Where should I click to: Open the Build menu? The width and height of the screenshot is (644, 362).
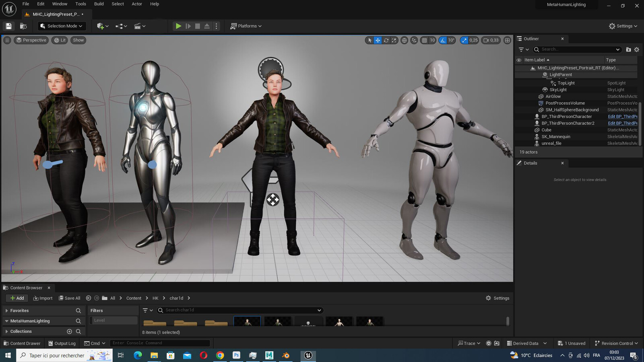pos(99,4)
